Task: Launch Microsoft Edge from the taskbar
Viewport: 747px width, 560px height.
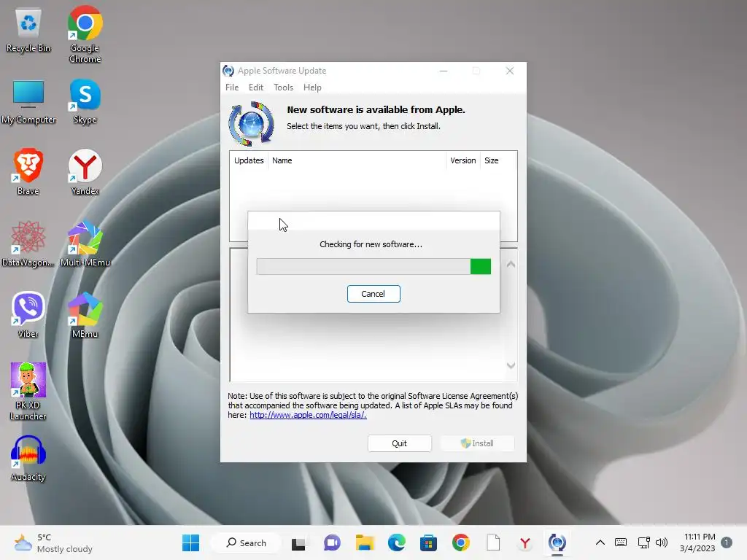Action: 396,542
